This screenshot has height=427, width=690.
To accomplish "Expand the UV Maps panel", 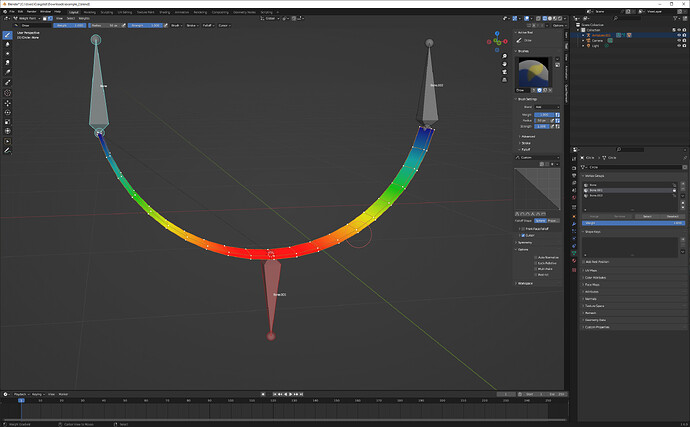I will pos(590,270).
